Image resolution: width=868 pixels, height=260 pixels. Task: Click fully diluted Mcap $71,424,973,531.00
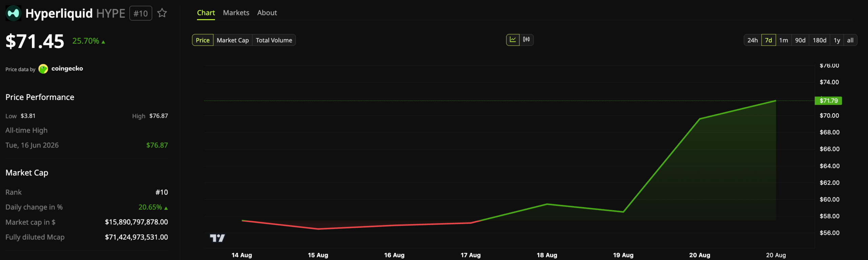136,237
